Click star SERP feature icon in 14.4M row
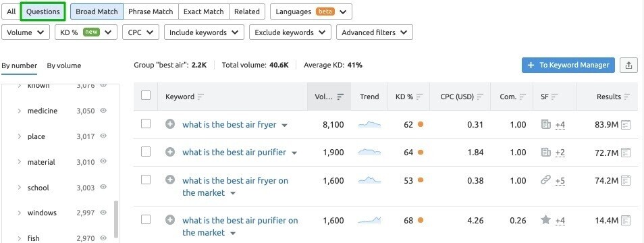This screenshot has width=644, height=243. (x=546, y=220)
